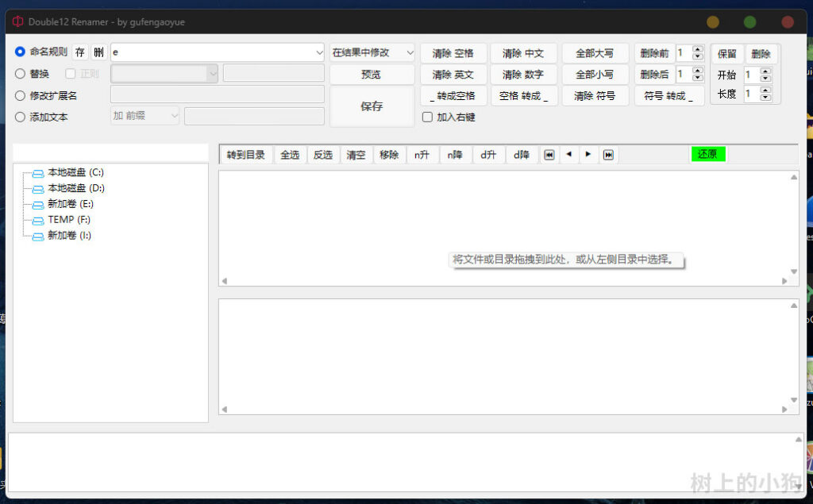Click the green 还原 button
The image size is (813, 504).
click(707, 154)
